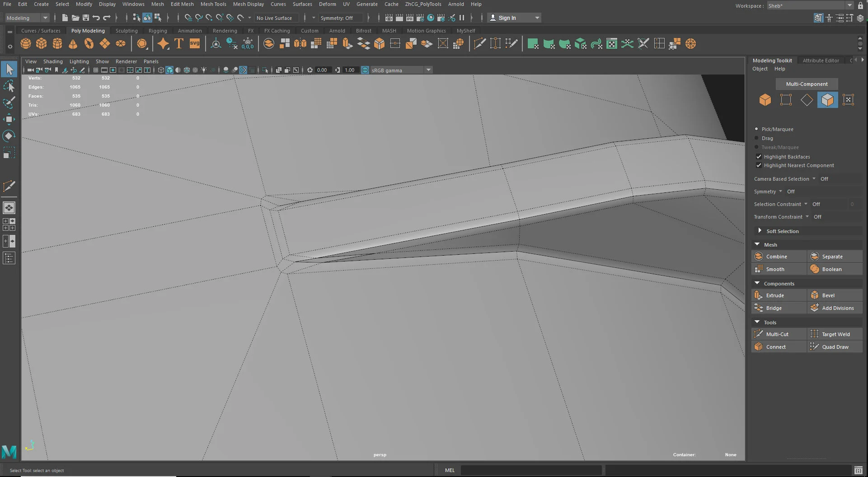Click the undo arrow icon
868x477 pixels.
[x=96, y=18]
